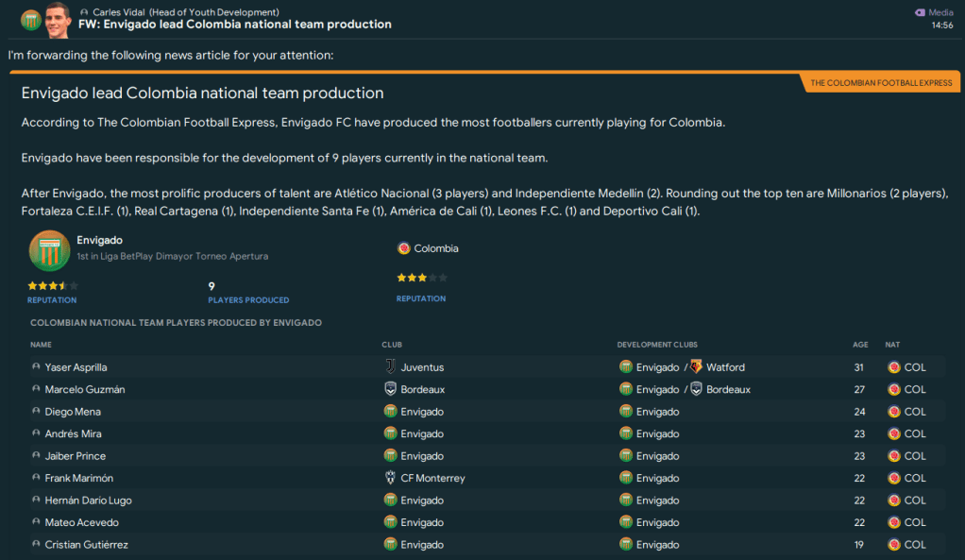Screen dimensions: 965x560
Task: Click the CF Monterrey badge icon
Action: 391,478
